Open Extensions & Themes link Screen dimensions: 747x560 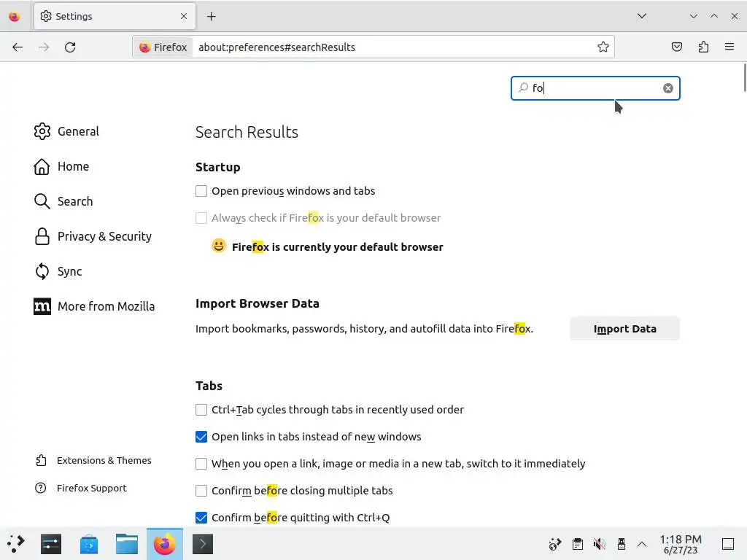[x=93, y=461]
